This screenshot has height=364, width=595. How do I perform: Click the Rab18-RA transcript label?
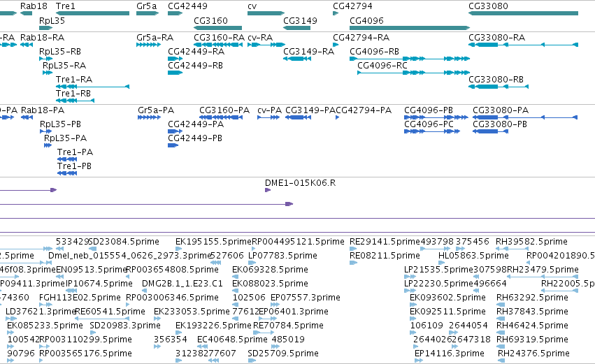(42, 38)
